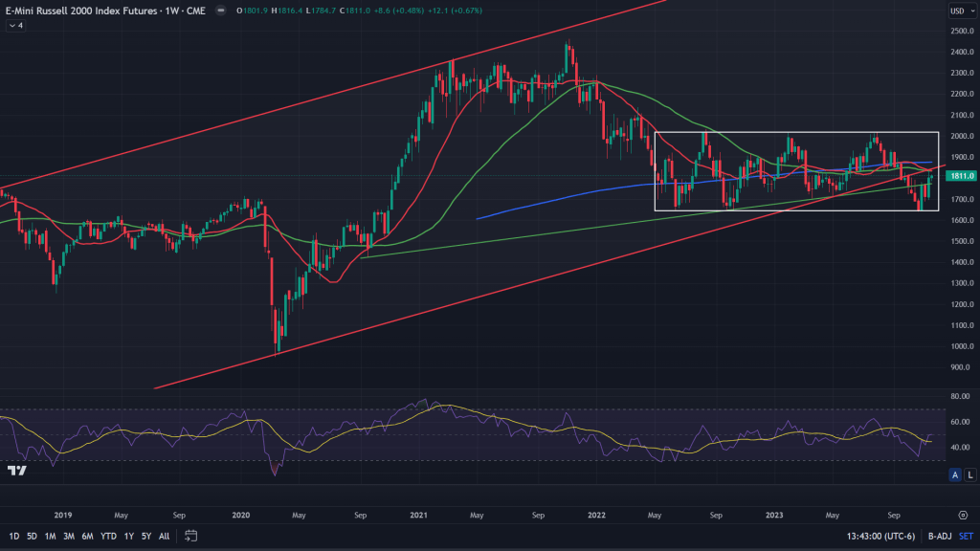This screenshot has height=551, width=980.
Task: Click the SET settlement price button
Action: pyautogui.click(x=966, y=535)
